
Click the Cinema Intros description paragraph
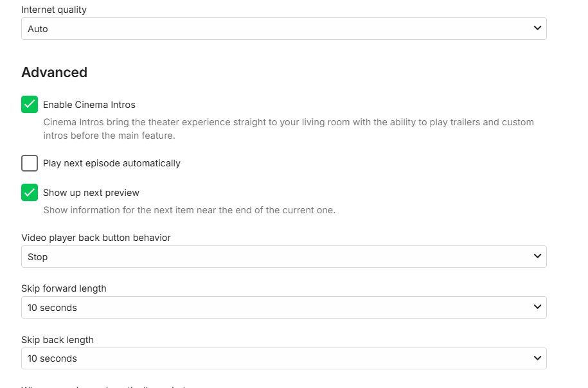click(288, 128)
